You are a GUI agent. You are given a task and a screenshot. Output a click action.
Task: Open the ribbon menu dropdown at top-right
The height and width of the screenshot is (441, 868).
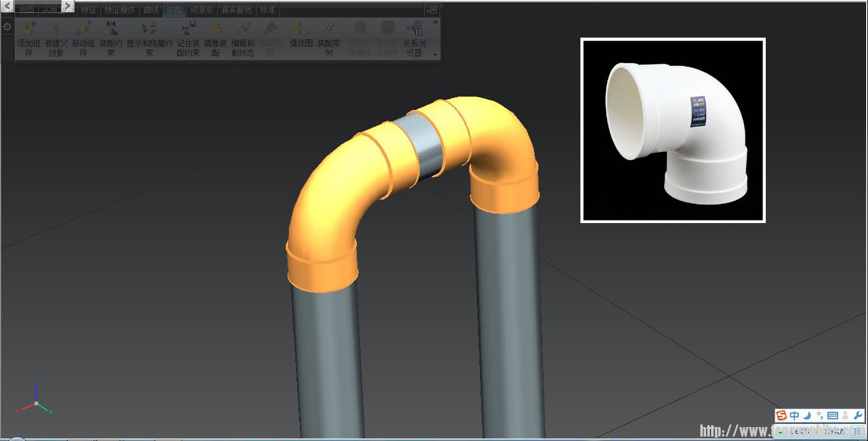pyautogui.click(x=432, y=10)
